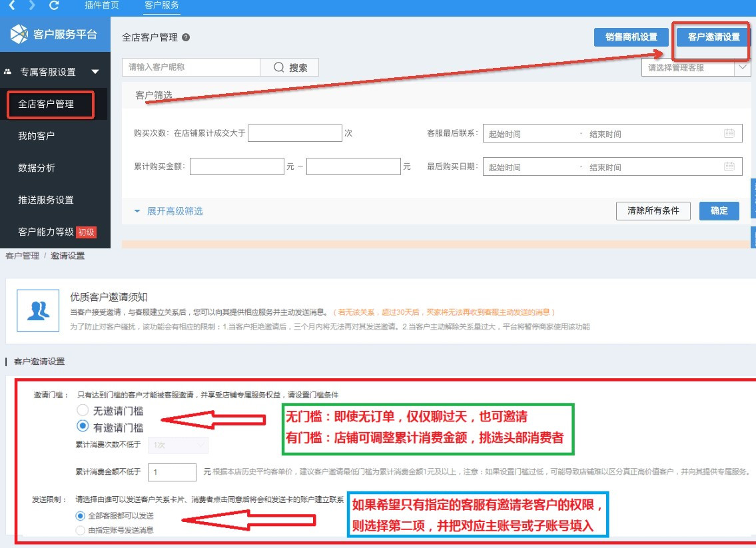
Task: Expand the 展开高级筛选 section
Action: (169, 211)
